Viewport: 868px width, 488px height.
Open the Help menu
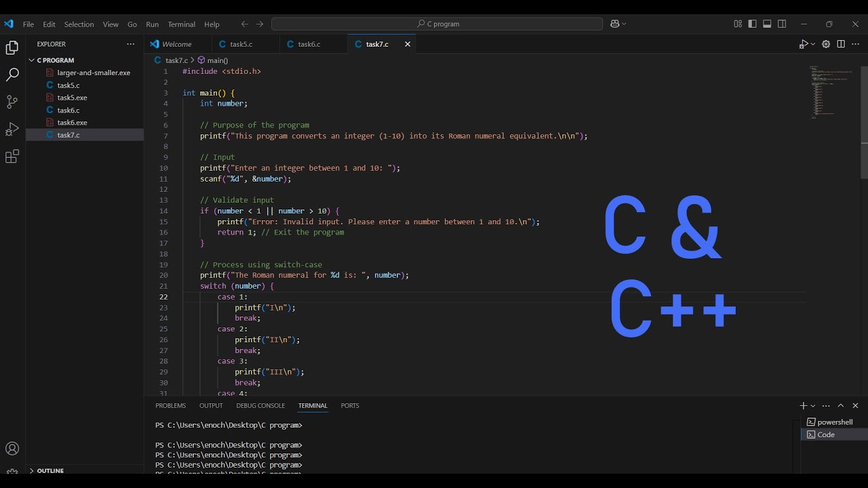[x=212, y=24]
